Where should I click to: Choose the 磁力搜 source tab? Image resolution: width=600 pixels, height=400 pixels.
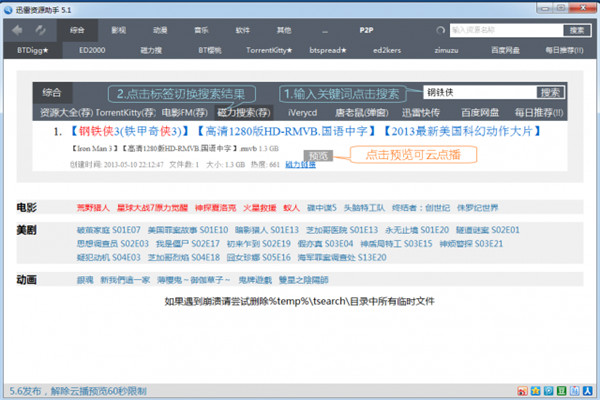[x=151, y=50]
